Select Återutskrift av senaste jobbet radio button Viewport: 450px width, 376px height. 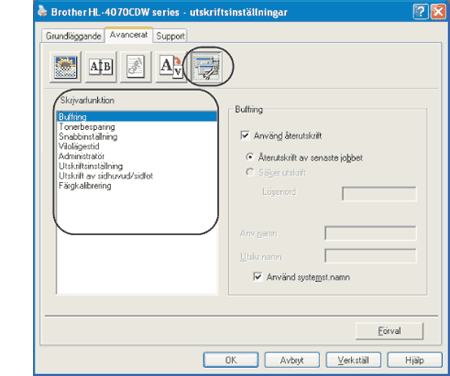[x=250, y=157]
